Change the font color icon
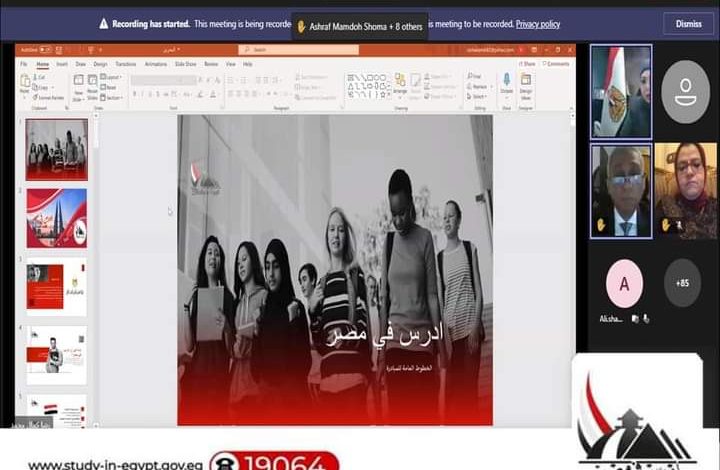 click(x=213, y=95)
